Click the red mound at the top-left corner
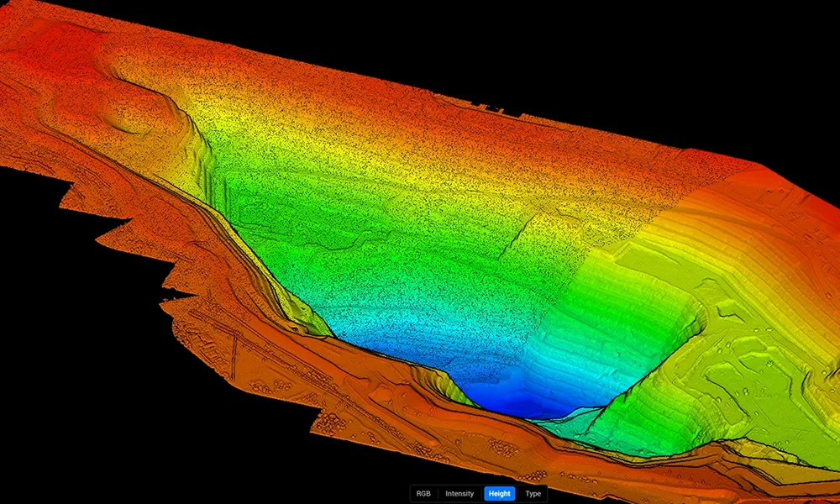 point(50,50)
